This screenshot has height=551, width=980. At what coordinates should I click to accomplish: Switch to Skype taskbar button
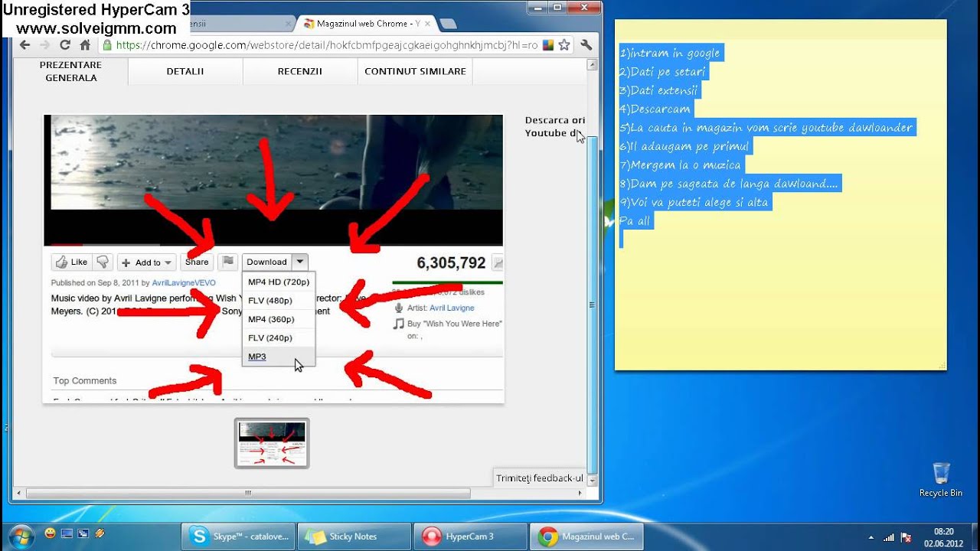coord(239,536)
